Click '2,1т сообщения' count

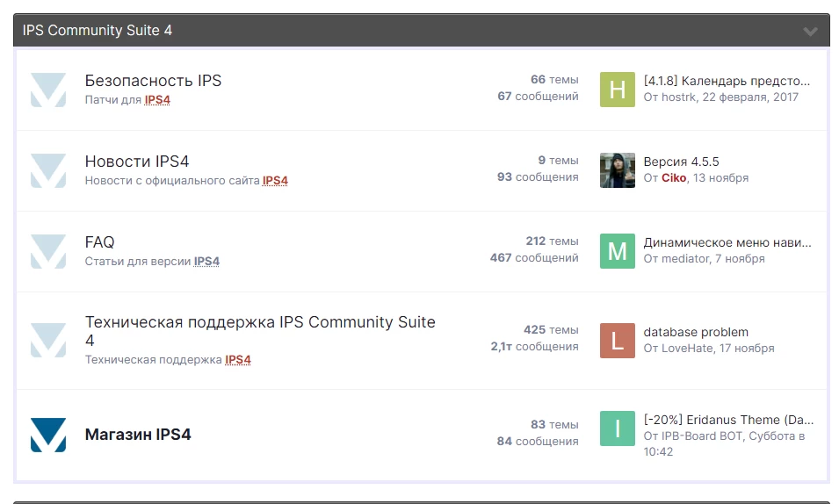tap(534, 346)
